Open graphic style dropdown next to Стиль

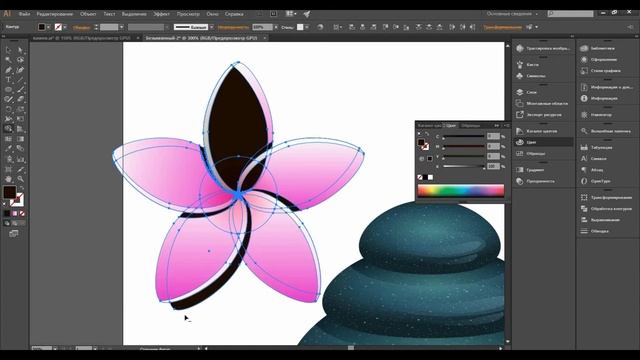(x=307, y=27)
